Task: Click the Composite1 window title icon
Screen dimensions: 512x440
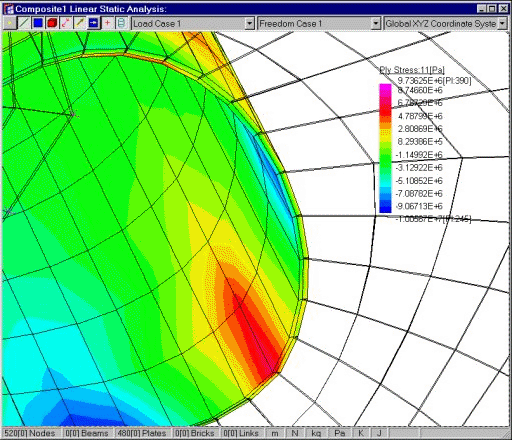Action: coord(8,9)
